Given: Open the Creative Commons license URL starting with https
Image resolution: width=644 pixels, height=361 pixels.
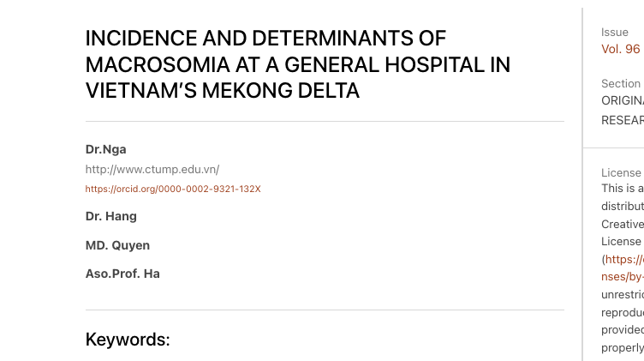Looking at the screenshot, I should tap(624, 259).
